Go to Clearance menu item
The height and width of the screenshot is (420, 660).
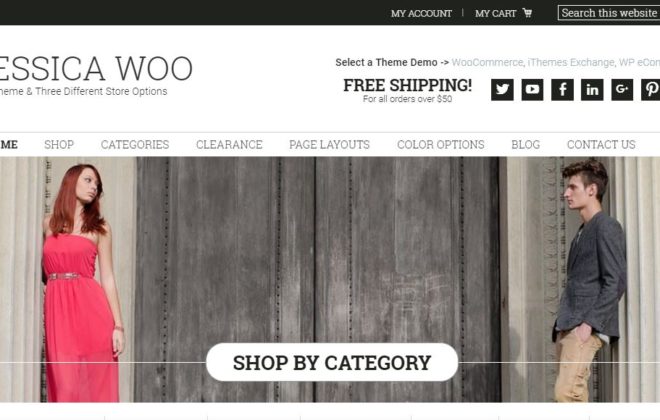tap(229, 145)
